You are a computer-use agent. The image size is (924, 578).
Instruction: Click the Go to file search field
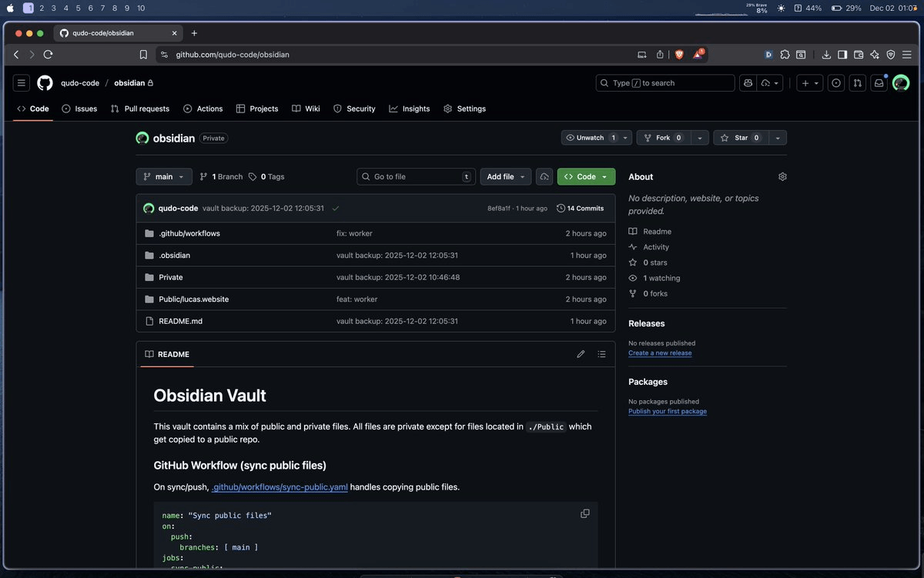[x=416, y=177]
